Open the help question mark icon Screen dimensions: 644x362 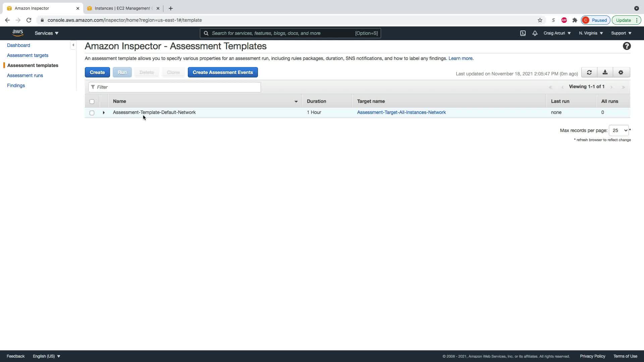627,46
